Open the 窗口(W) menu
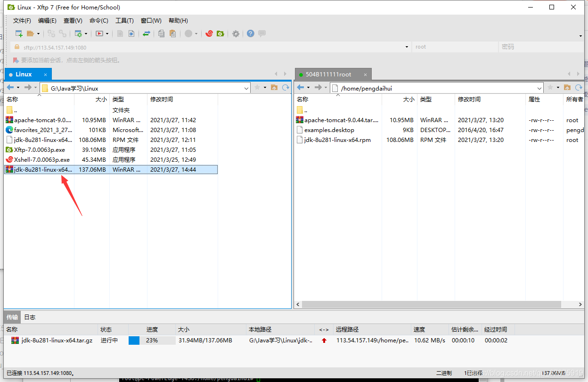 pos(151,21)
